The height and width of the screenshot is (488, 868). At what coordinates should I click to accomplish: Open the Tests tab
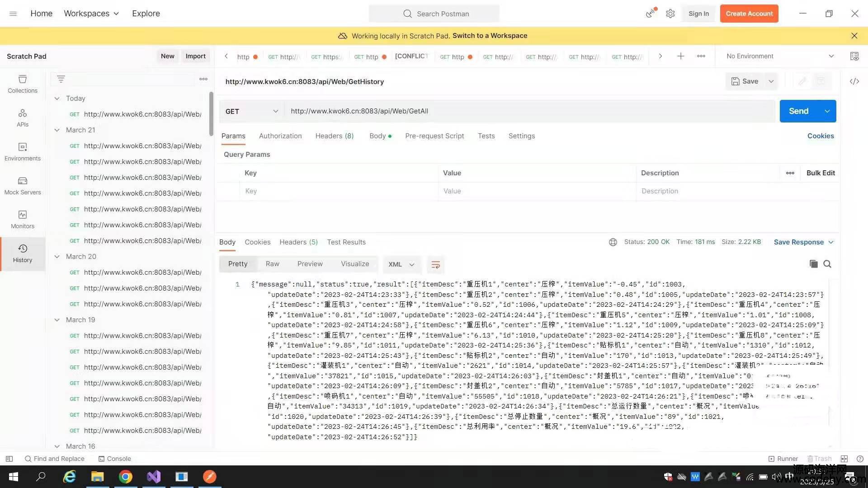pyautogui.click(x=486, y=136)
